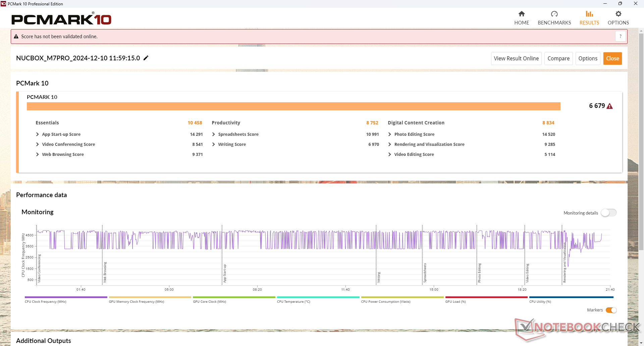The height and width of the screenshot is (346, 644).
Task: Click the Essentials heading
Action: [x=47, y=123]
